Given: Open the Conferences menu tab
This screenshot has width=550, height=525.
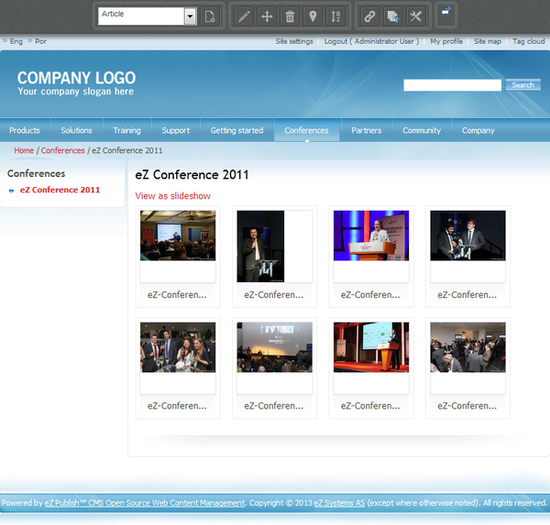Looking at the screenshot, I should pos(307,130).
